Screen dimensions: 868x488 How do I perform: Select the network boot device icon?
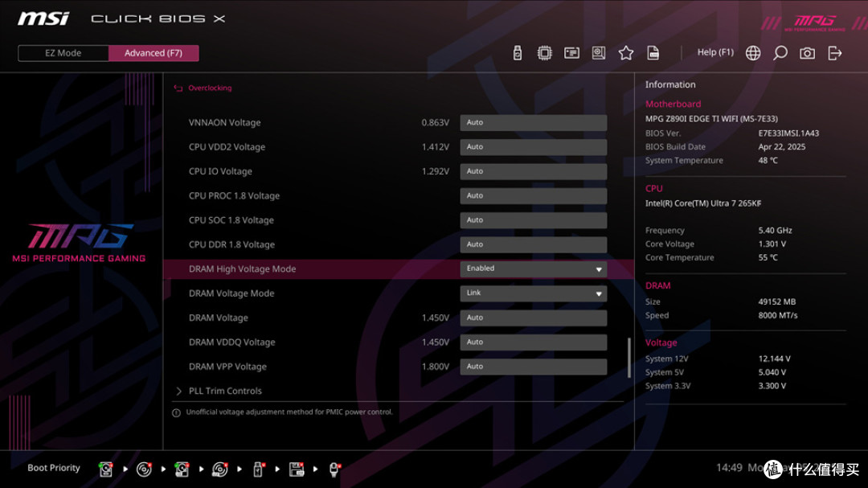[x=334, y=470]
